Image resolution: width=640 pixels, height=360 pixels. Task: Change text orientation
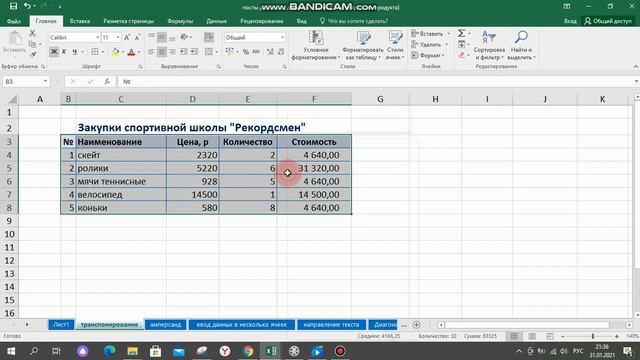point(185,37)
